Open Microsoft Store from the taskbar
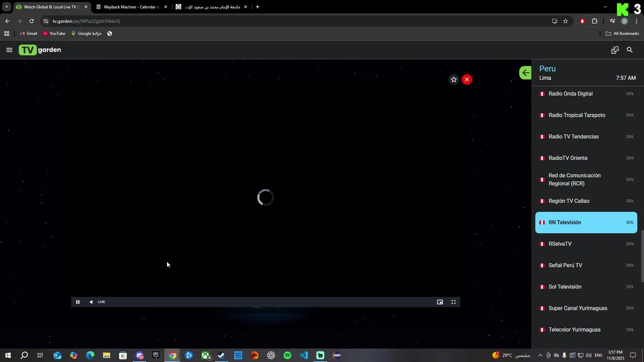 pyautogui.click(x=123, y=355)
